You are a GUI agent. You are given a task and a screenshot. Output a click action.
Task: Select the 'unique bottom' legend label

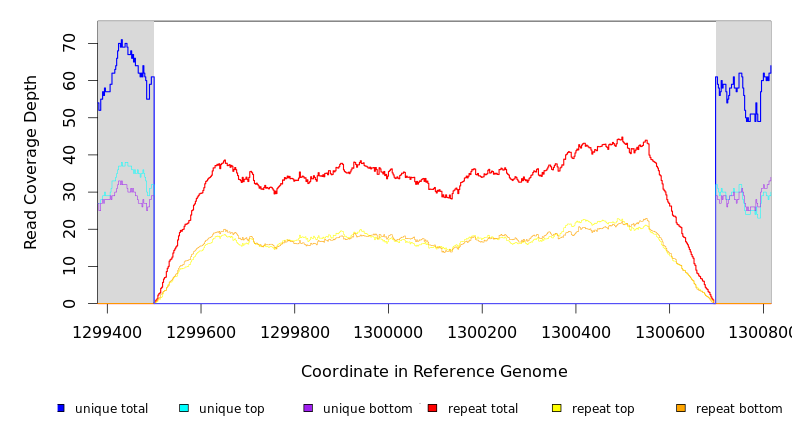pos(367,409)
